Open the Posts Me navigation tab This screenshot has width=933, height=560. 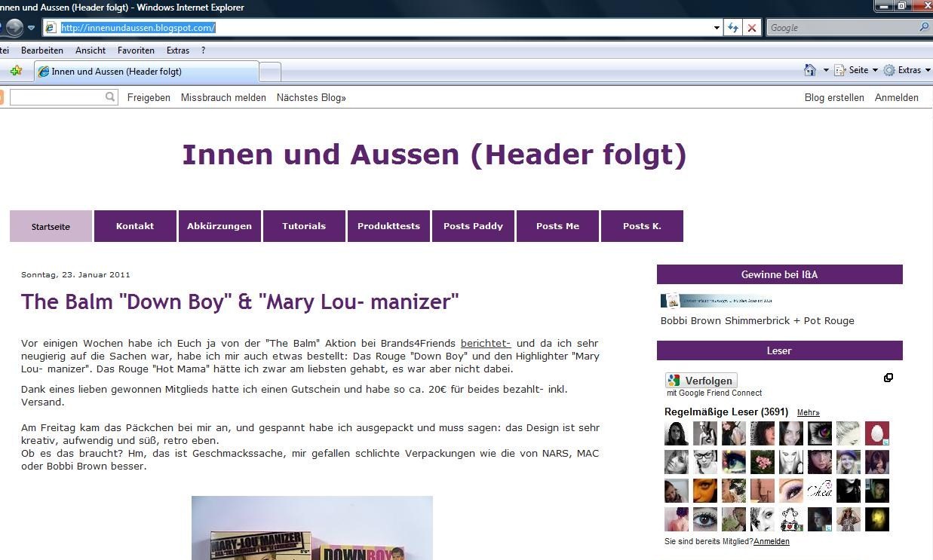click(x=557, y=226)
